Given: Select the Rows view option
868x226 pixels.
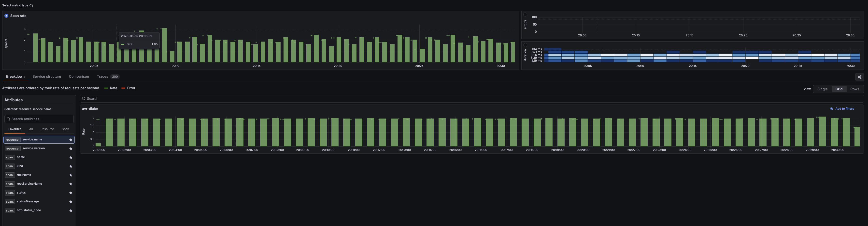Looking at the screenshot, I should point(854,89).
